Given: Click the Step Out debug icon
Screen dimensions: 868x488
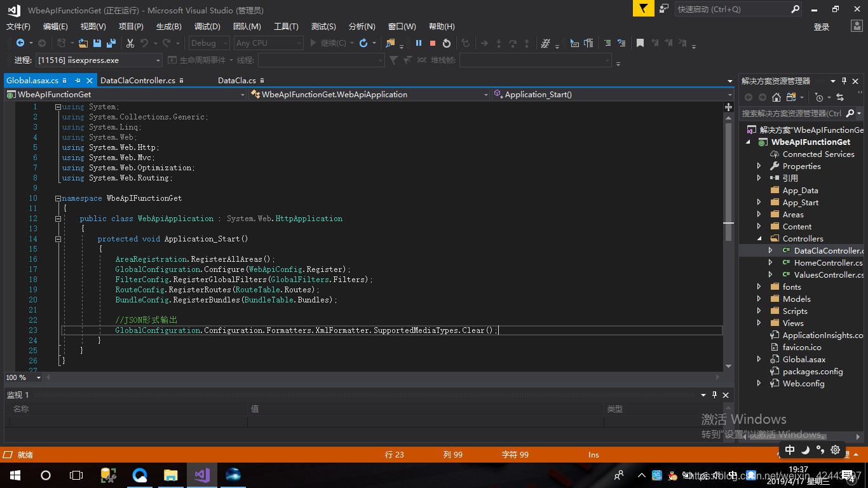Looking at the screenshot, I should pos(527,43).
